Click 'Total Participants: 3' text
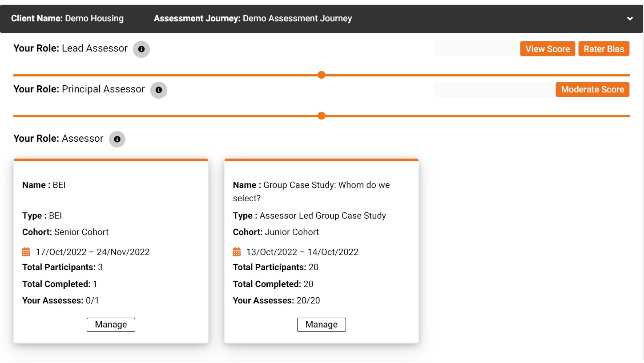The width and height of the screenshot is (644, 363). 62,267
